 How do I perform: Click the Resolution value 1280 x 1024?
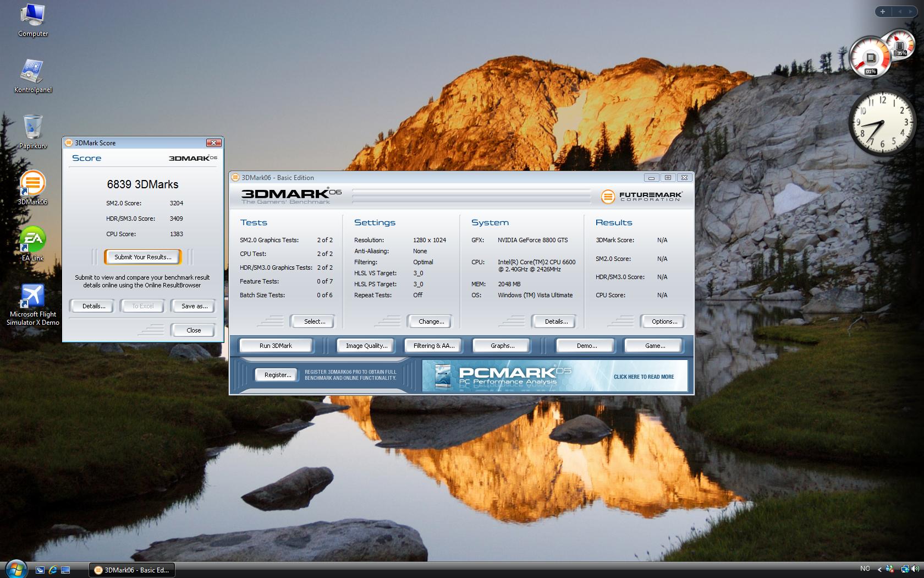[x=430, y=240]
